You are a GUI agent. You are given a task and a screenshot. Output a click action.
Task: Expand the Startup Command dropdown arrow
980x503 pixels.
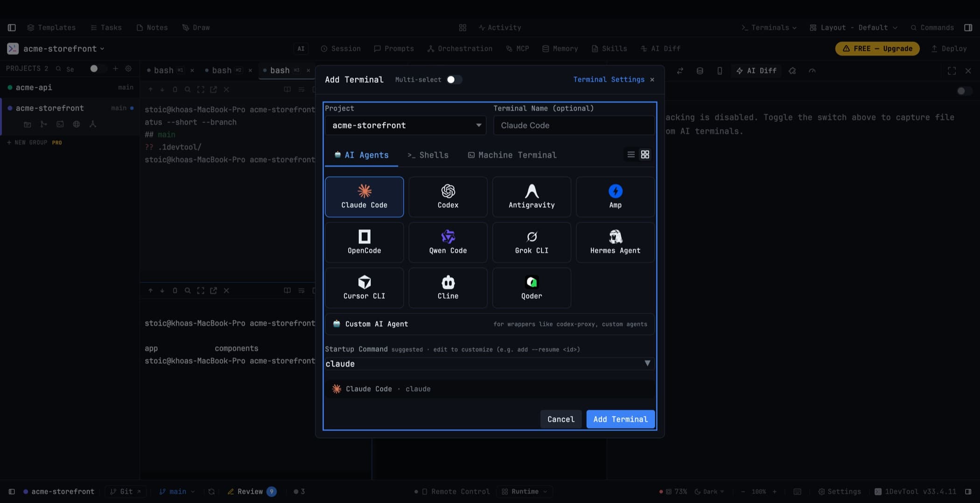pyautogui.click(x=647, y=363)
